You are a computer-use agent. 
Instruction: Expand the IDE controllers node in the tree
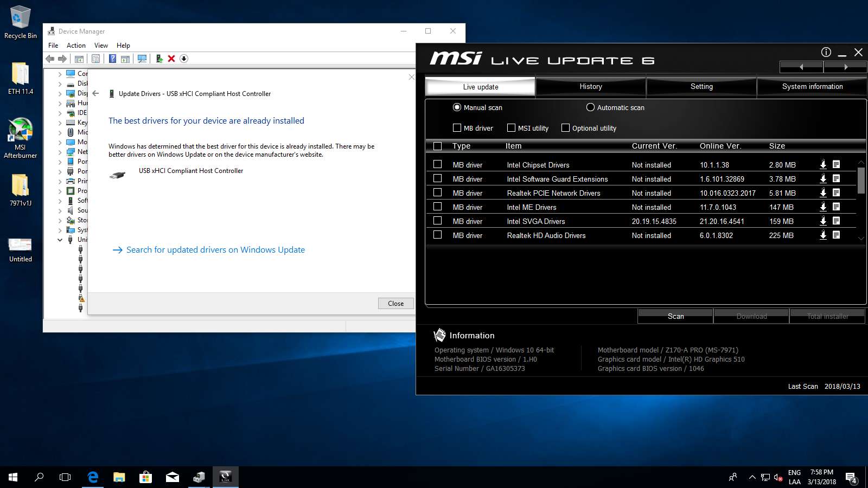click(60, 113)
